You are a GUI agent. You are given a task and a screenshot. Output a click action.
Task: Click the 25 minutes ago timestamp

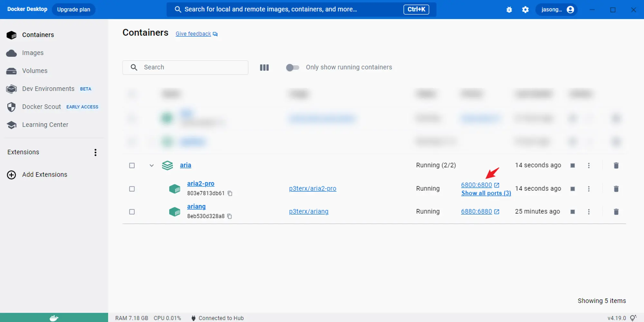[x=537, y=211]
